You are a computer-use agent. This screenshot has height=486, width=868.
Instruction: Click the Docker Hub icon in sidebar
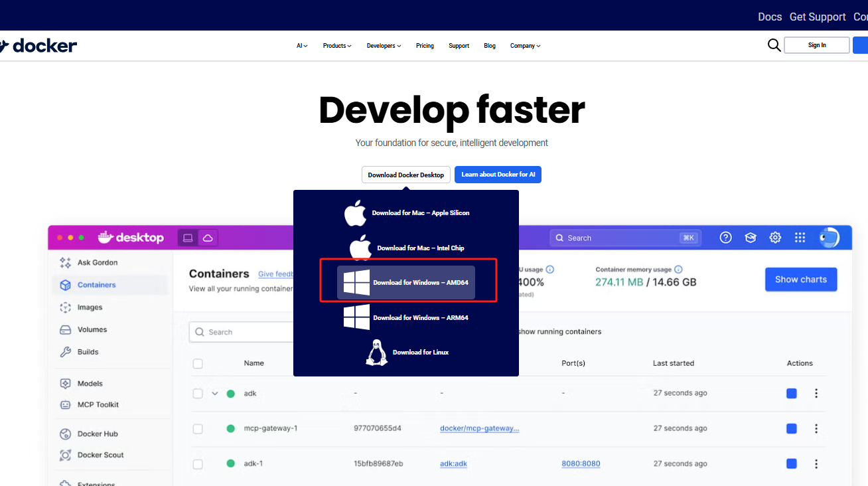65,434
